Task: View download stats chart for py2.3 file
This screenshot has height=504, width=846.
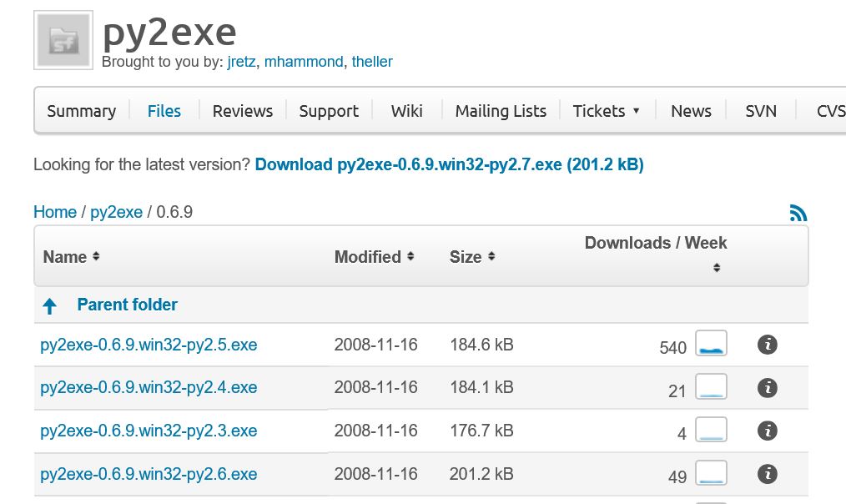Action: click(x=712, y=431)
